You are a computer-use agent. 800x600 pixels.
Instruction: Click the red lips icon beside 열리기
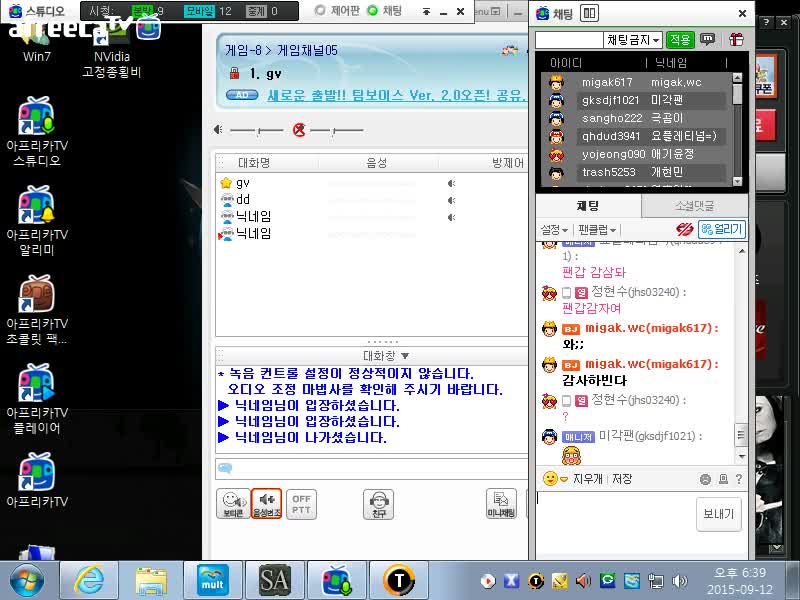pos(684,230)
